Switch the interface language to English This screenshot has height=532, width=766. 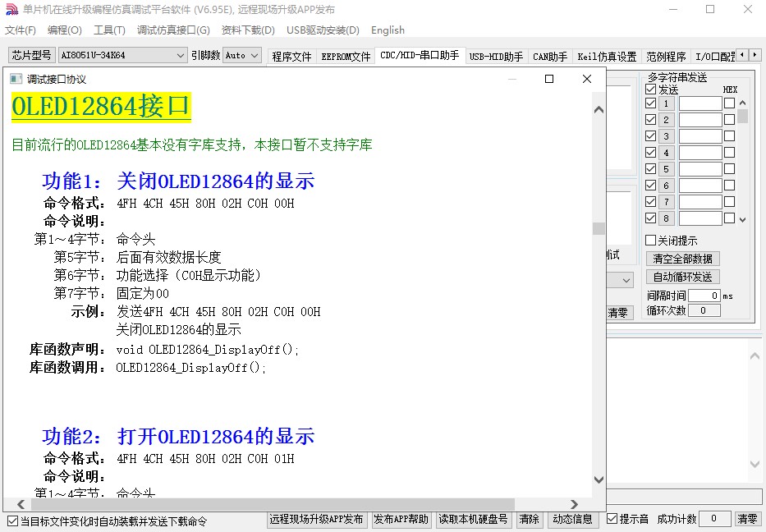[x=388, y=30]
